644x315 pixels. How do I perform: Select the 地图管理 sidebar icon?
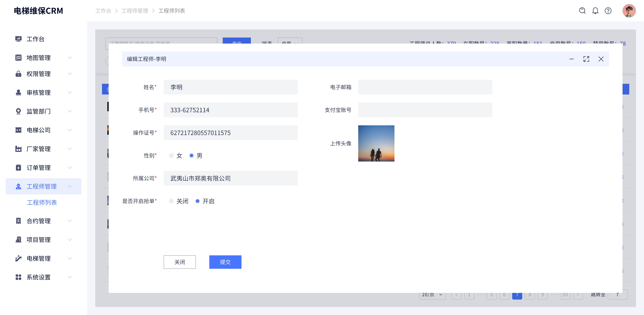(18, 57)
